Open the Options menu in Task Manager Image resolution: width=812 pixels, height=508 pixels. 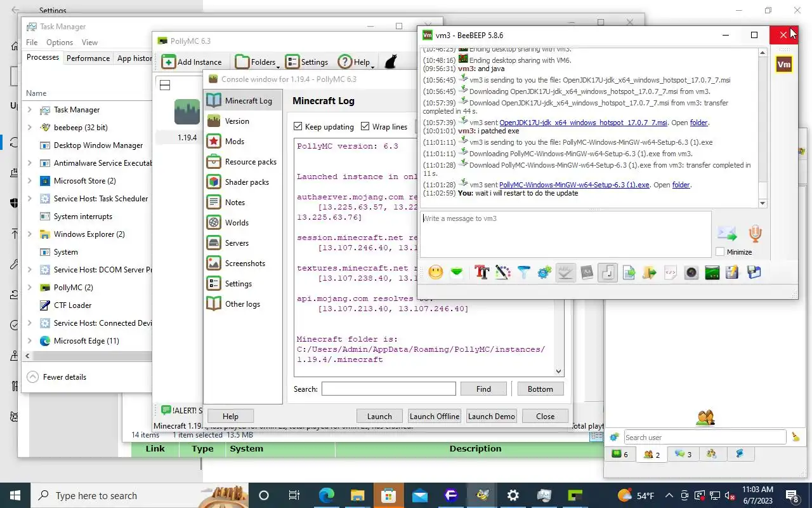(60, 43)
